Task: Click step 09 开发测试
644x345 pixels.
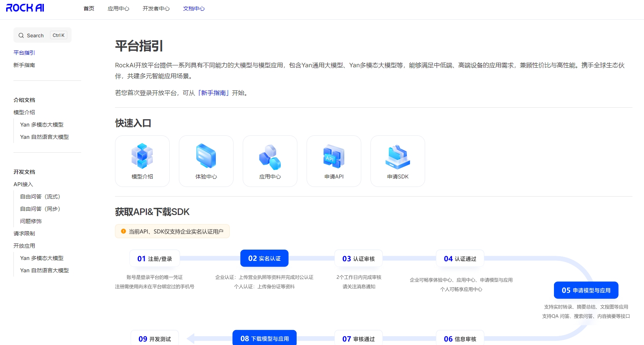Action: 155,338
